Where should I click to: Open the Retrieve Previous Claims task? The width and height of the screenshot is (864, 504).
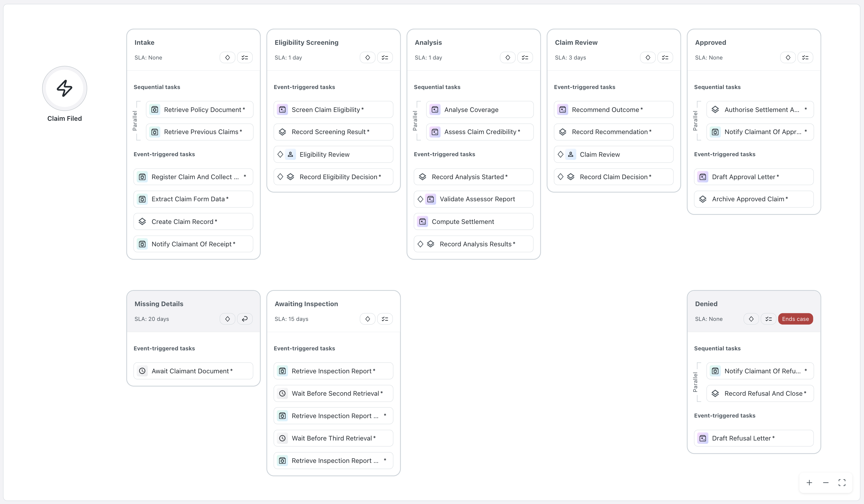click(199, 132)
